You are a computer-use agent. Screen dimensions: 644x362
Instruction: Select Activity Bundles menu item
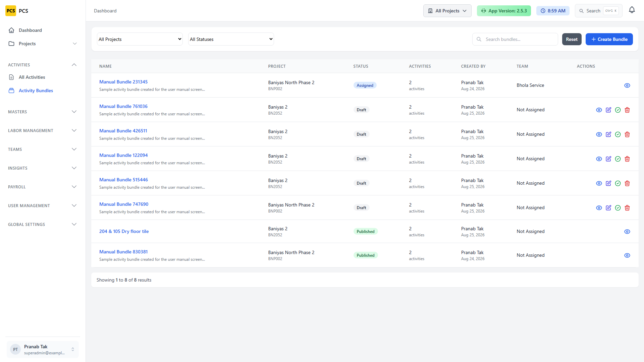coord(43,90)
